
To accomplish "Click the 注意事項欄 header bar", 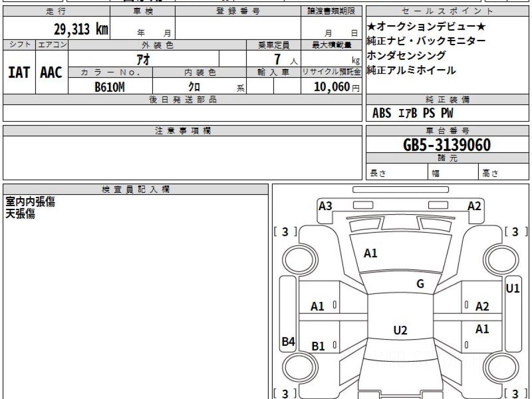I will (183, 131).
